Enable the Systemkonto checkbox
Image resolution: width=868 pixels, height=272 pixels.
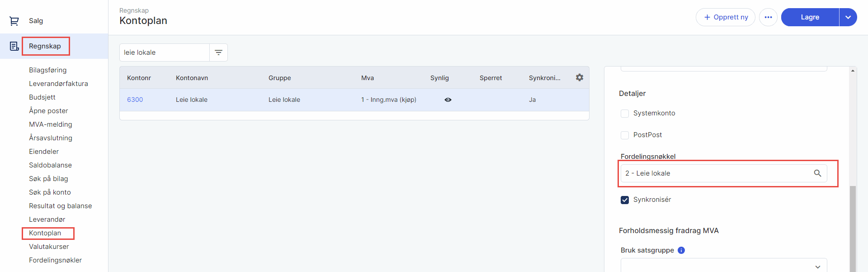point(625,114)
